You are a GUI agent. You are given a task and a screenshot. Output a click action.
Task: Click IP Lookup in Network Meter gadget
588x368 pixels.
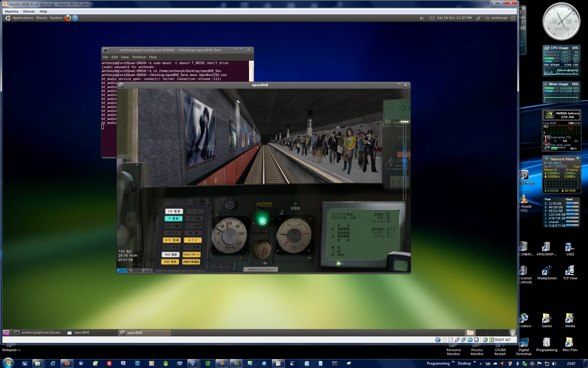tap(571, 170)
